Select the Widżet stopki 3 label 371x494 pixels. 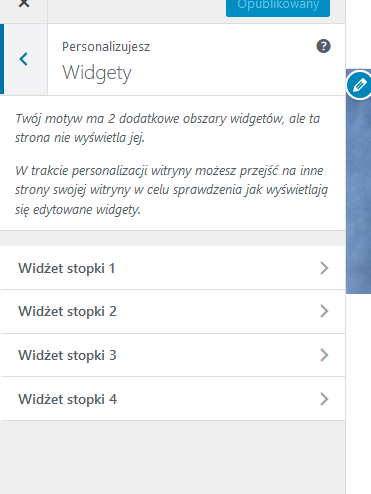pos(67,355)
